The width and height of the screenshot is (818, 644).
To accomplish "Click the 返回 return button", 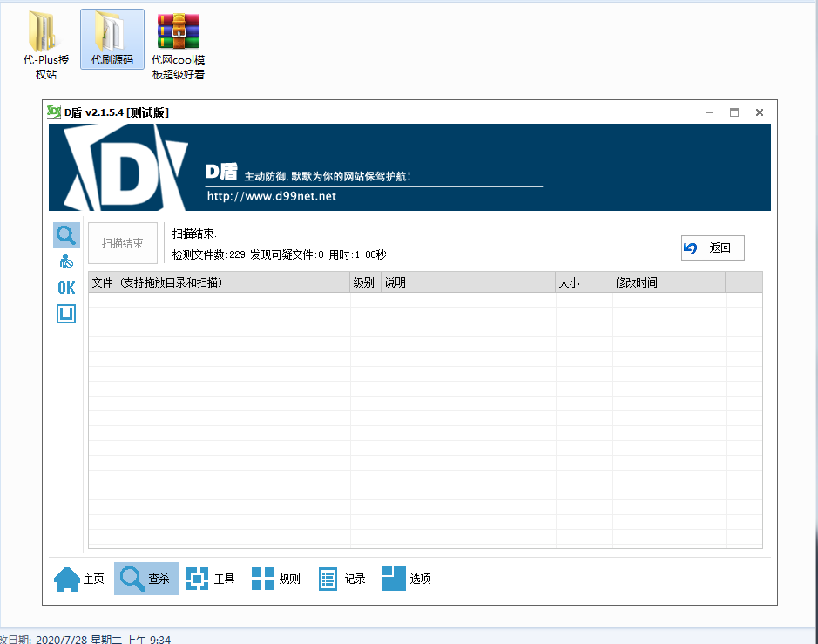I will point(712,247).
